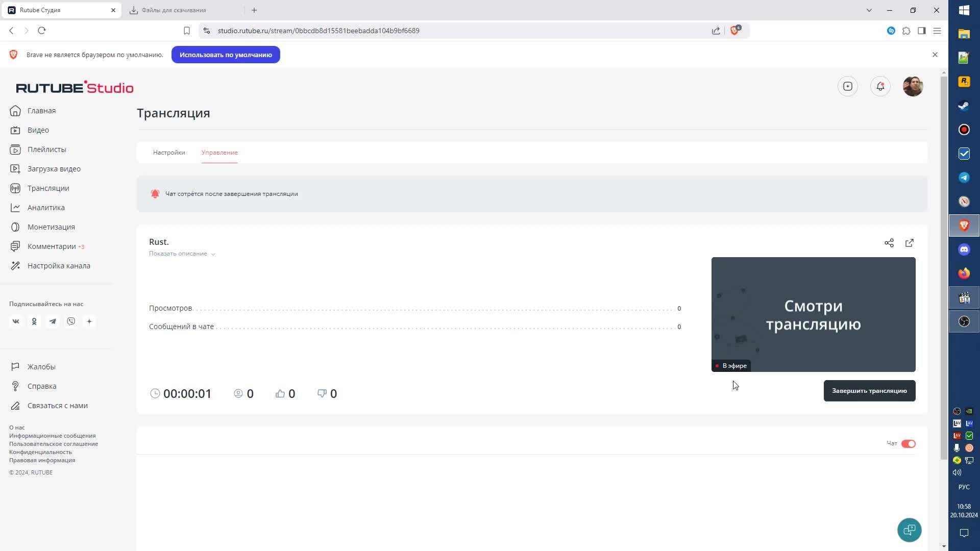Open support chat floating button
Image resolution: width=980 pixels, height=551 pixels.
(x=909, y=530)
